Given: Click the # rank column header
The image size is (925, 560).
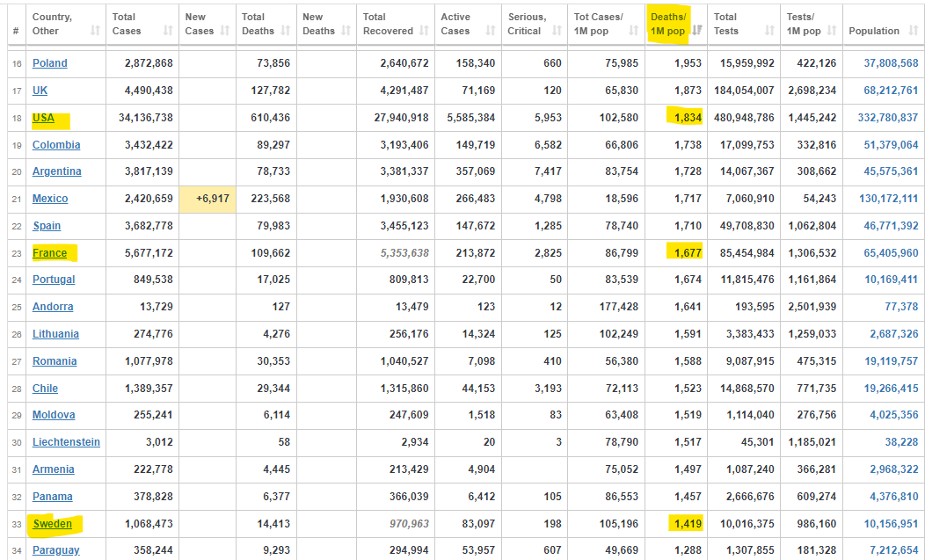Looking at the screenshot, I should (16, 31).
